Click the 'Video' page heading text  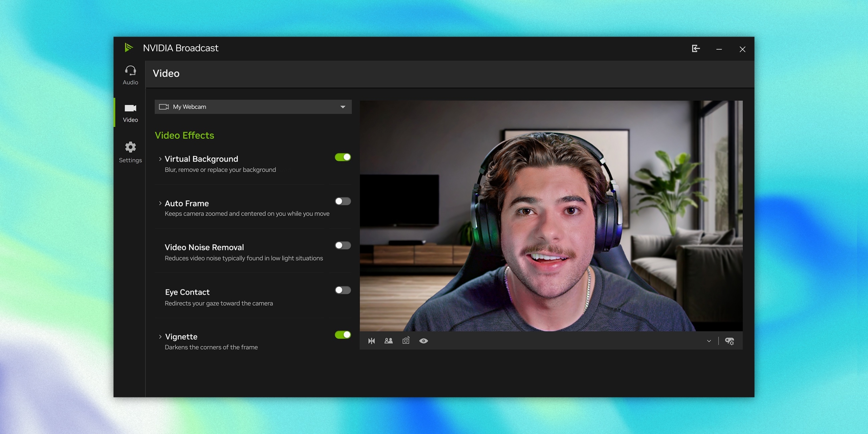166,74
